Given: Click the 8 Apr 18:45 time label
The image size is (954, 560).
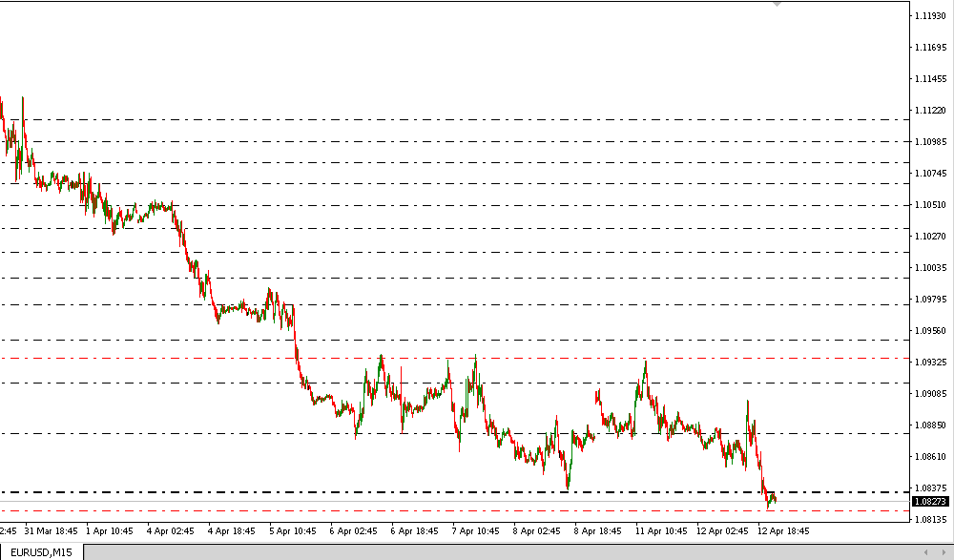Looking at the screenshot, I should click(x=597, y=530).
